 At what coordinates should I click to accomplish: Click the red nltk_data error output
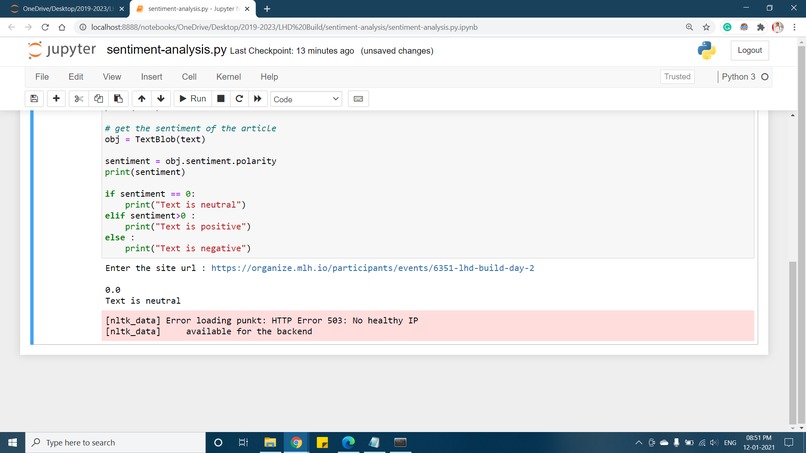(x=428, y=325)
